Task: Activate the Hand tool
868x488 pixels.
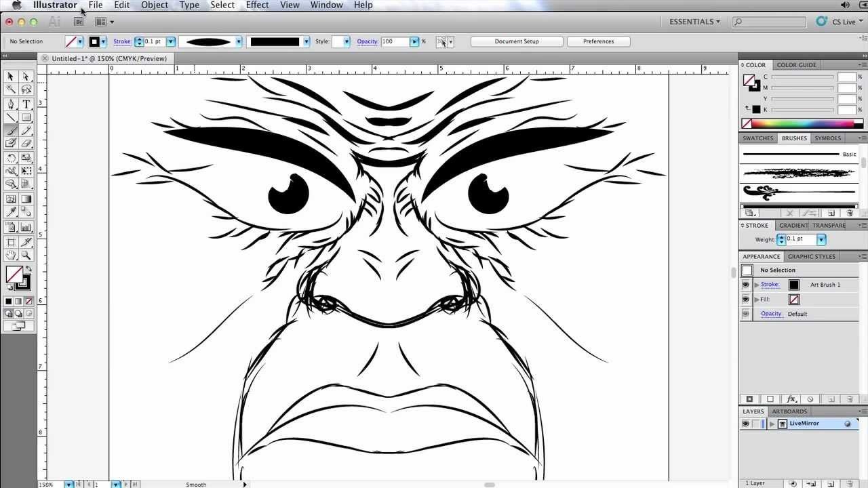Action: [x=11, y=255]
